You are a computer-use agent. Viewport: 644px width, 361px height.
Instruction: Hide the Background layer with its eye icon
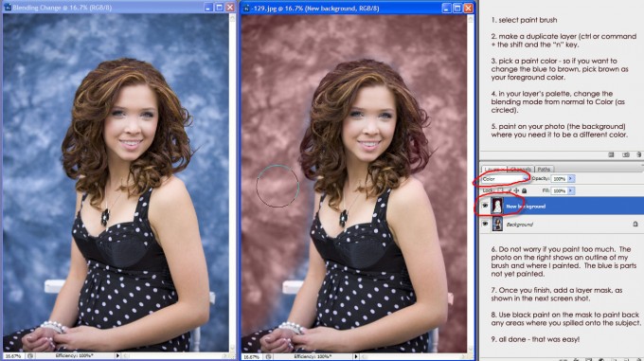(x=485, y=224)
